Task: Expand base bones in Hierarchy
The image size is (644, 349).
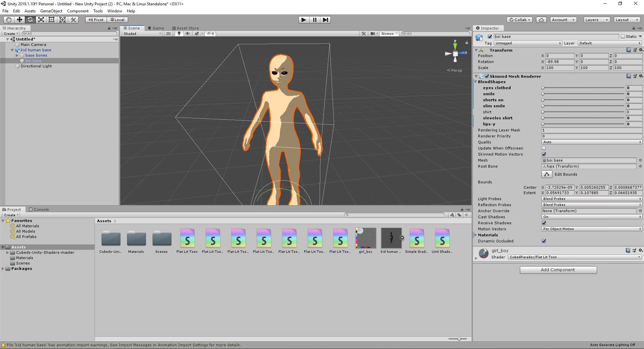Action: point(17,55)
